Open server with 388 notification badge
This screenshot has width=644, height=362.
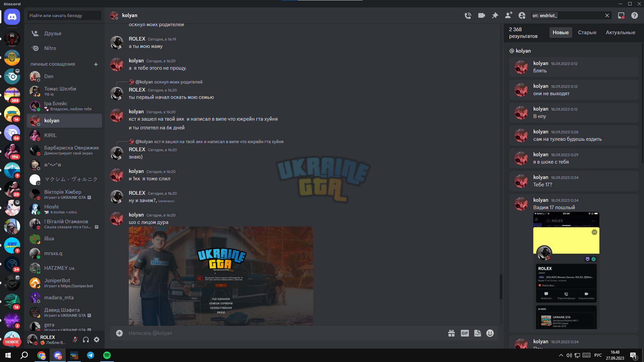point(12,95)
